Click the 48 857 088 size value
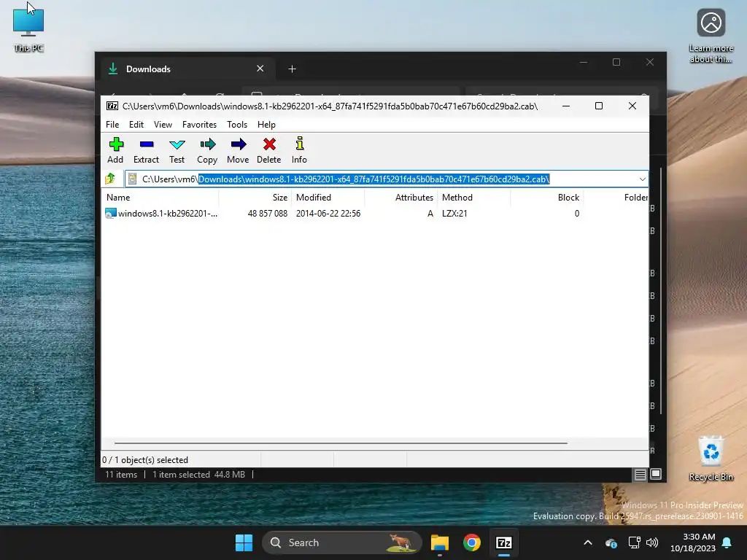 (x=267, y=214)
